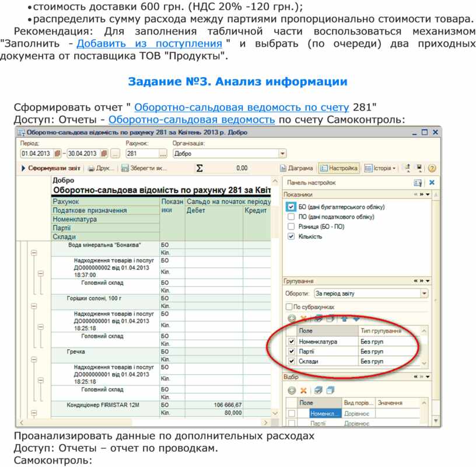Open the Добавить из поступления link
The height and width of the screenshot is (467, 476).
pyautogui.click(x=149, y=43)
